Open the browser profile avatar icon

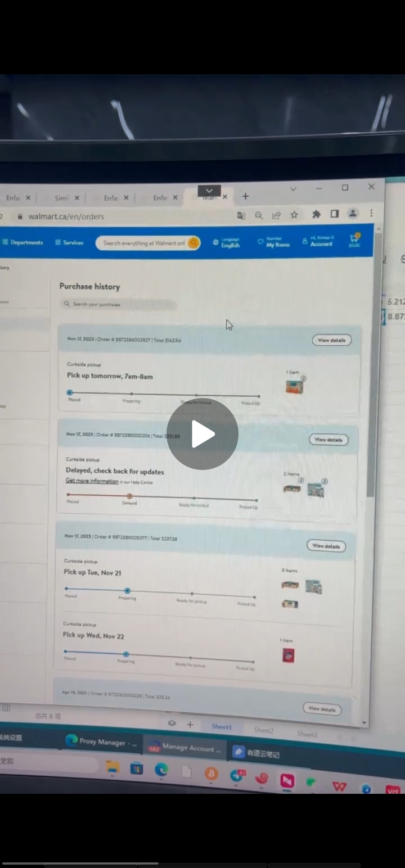[x=353, y=214]
